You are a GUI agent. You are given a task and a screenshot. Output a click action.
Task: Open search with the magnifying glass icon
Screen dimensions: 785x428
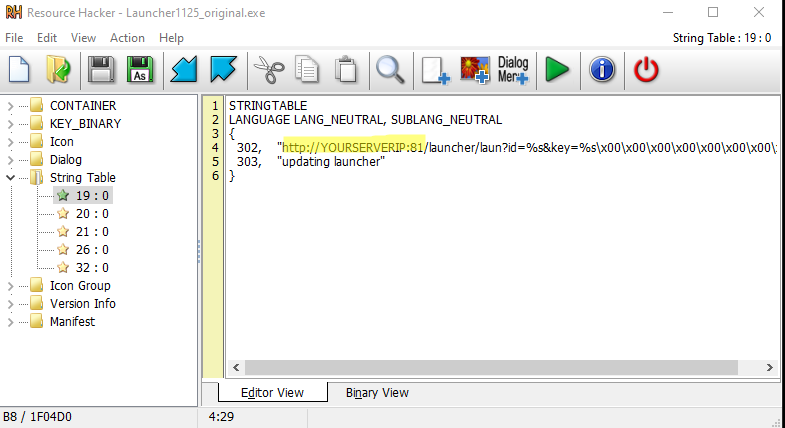click(390, 70)
